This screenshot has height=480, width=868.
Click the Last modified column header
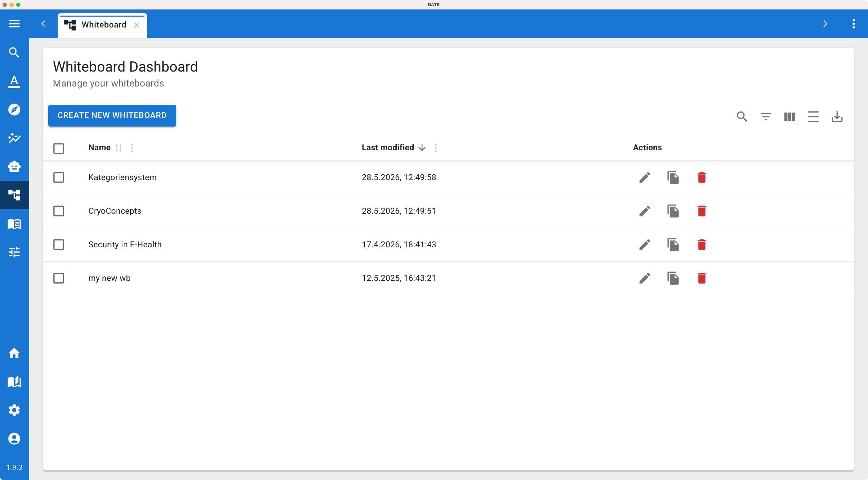coord(388,148)
